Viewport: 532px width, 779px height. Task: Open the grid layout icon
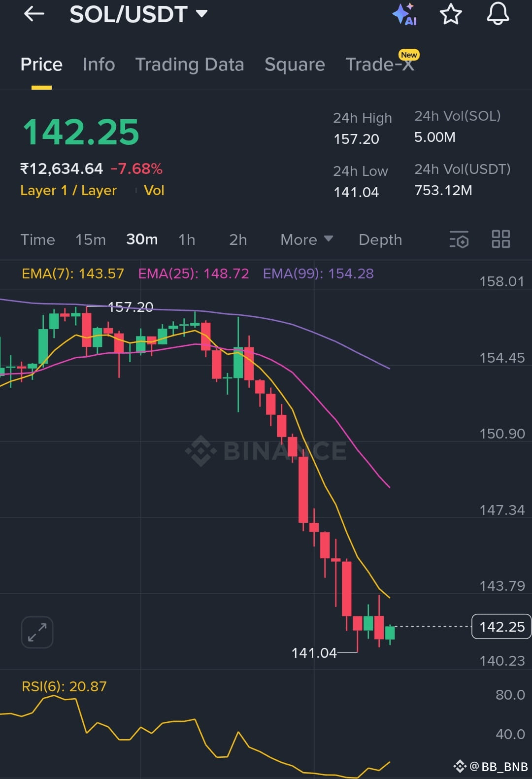(501, 239)
